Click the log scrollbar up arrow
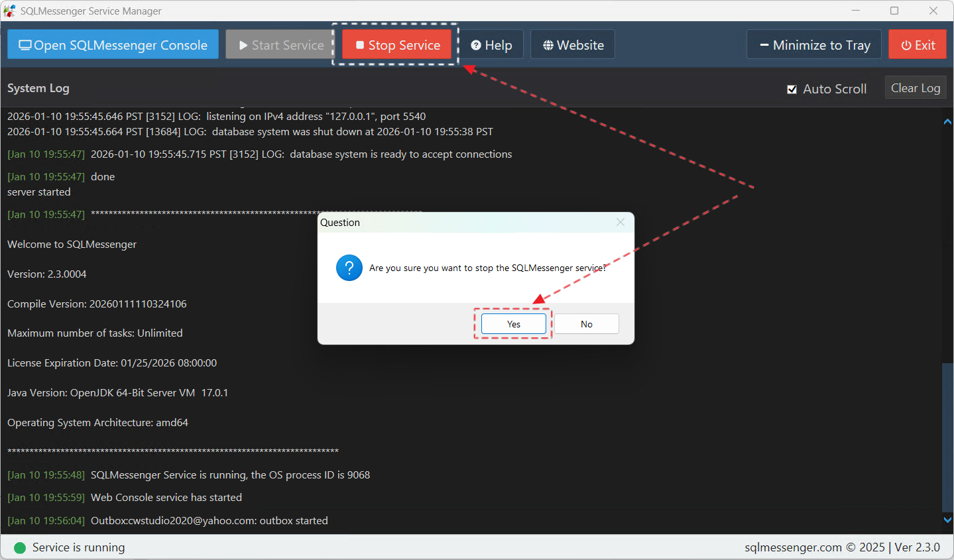Viewport: 954px width, 560px height. pos(947,121)
